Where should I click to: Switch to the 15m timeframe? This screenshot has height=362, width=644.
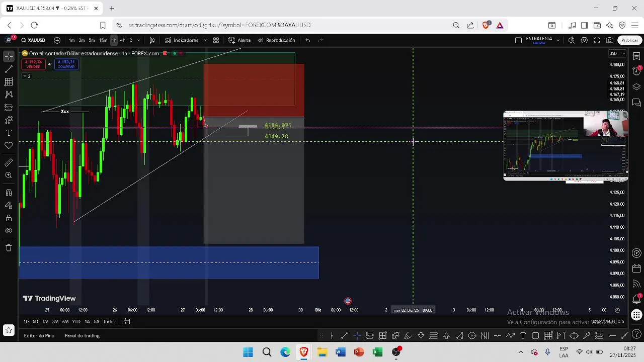[103, 40]
